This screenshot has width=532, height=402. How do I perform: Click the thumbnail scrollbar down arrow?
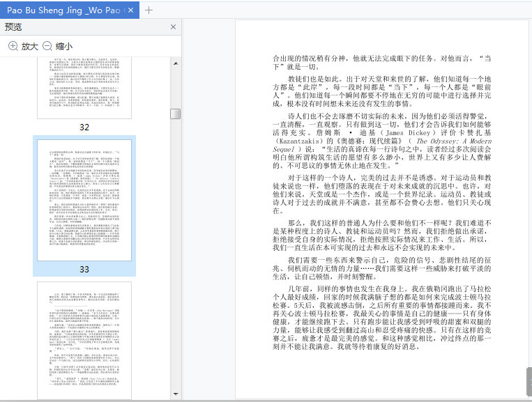pyautogui.click(x=176, y=394)
